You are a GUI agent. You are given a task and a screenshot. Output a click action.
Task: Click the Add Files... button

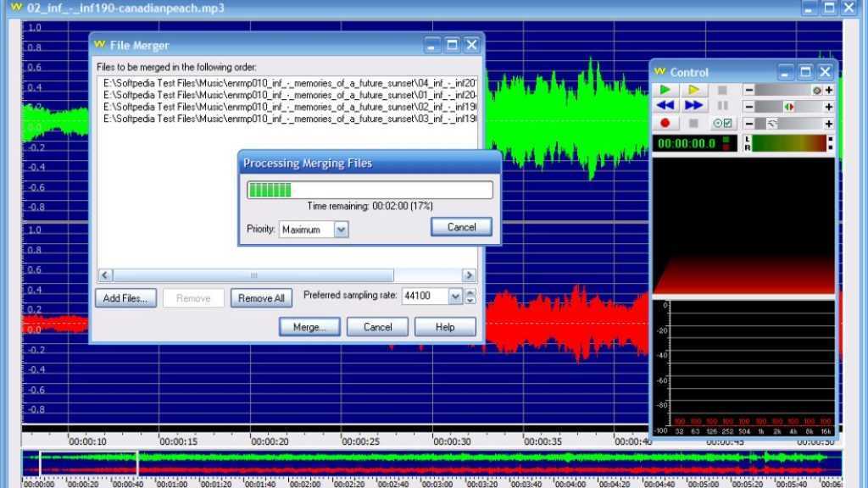click(125, 298)
